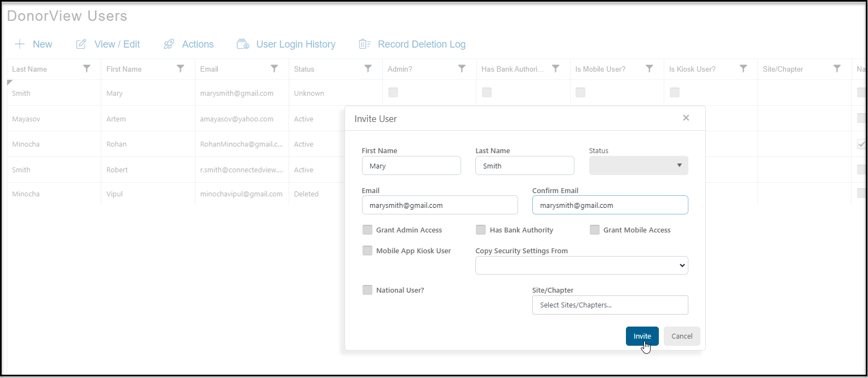The height and width of the screenshot is (378, 868).
Task: Open filter for Is Mobile User? column
Action: pyautogui.click(x=649, y=69)
